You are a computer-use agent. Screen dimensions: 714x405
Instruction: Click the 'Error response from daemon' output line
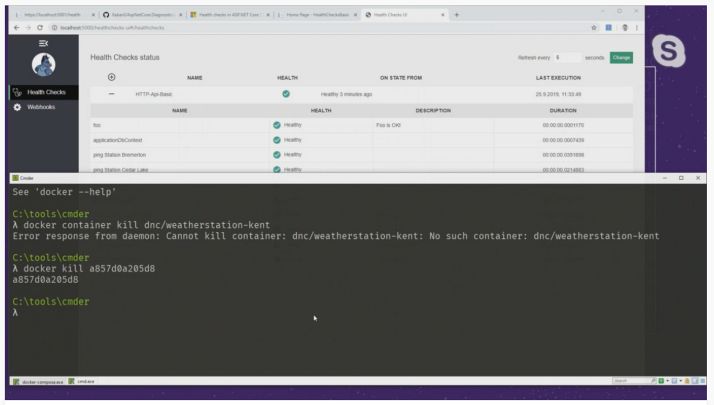click(336, 236)
